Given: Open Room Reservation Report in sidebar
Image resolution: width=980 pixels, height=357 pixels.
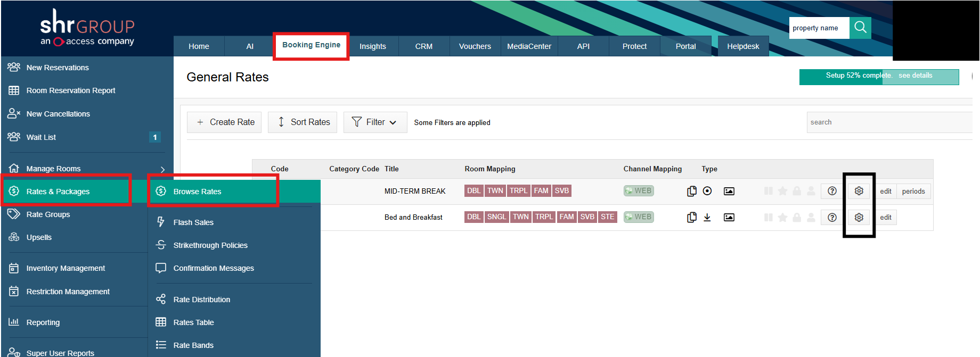Looking at the screenshot, I should click(71, 90).
